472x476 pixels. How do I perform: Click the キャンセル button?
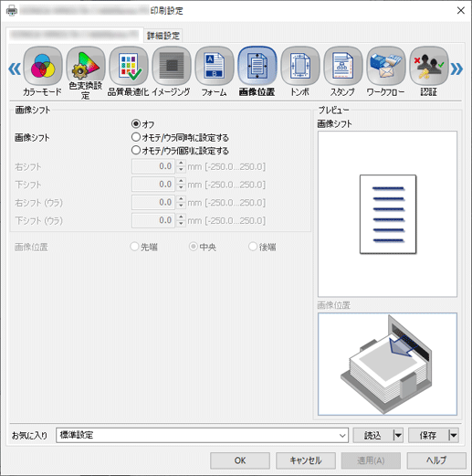point(306,460)
